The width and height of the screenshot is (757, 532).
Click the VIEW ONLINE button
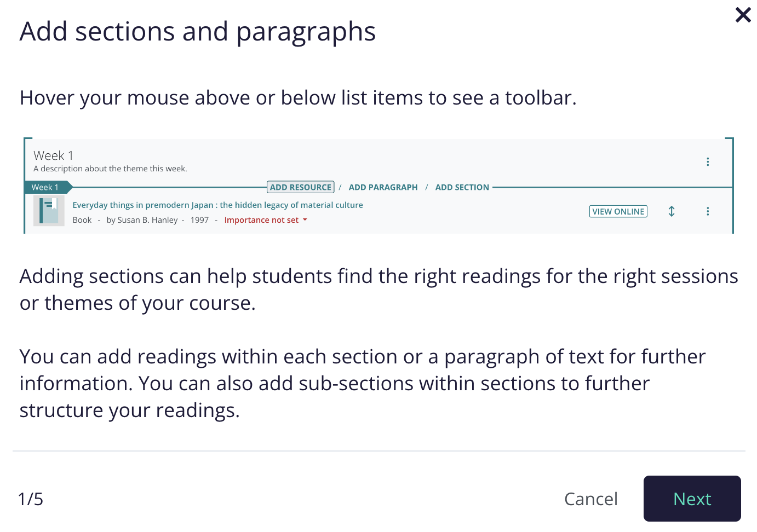[x=618, y=211]
